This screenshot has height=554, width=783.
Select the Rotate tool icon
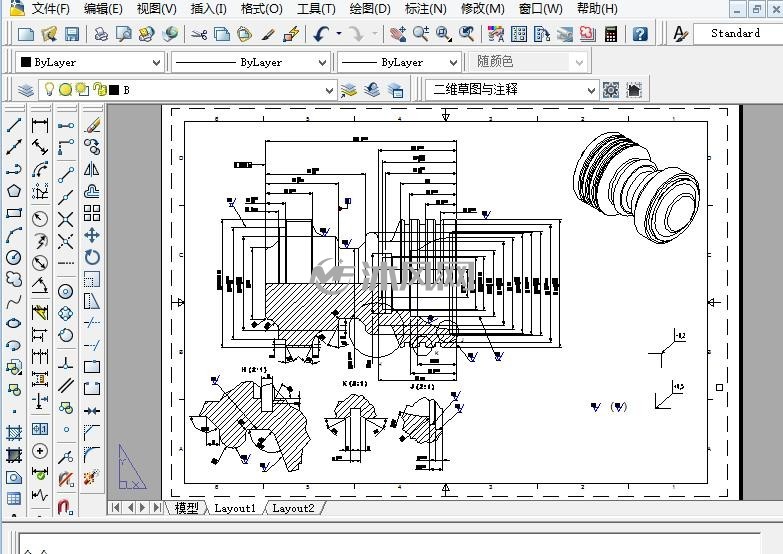pyautogui.click(x=92, y=257)
